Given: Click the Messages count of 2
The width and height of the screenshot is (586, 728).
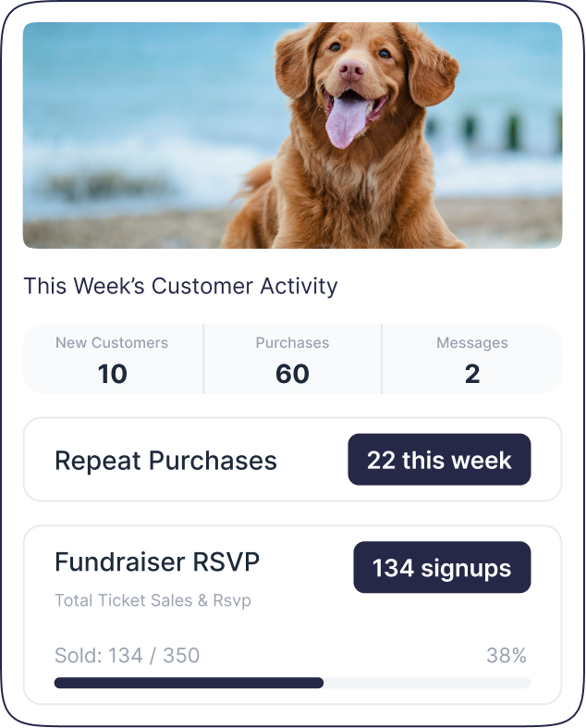Looking at the screenshot, I should (x=472, y=374).
